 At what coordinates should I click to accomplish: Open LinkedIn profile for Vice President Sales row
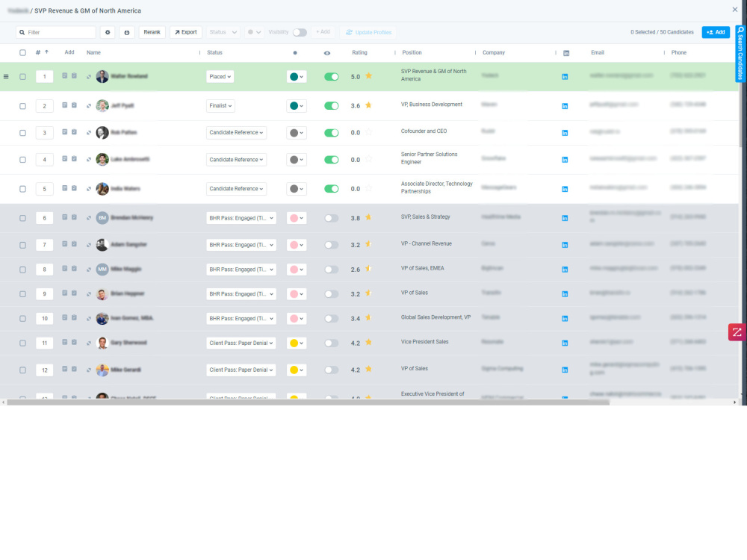(x=565, y=343)
